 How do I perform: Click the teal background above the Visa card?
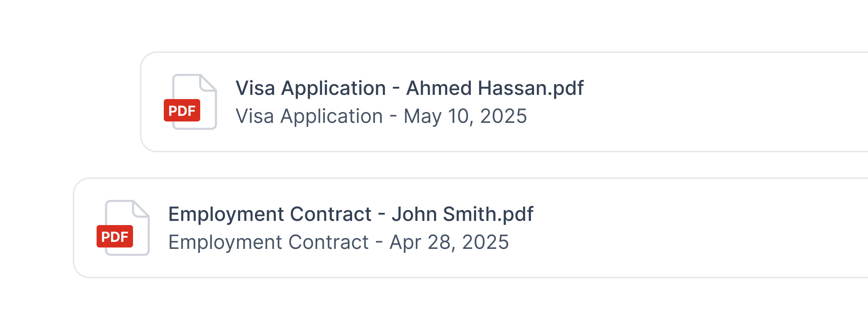(x=455, y=25)
